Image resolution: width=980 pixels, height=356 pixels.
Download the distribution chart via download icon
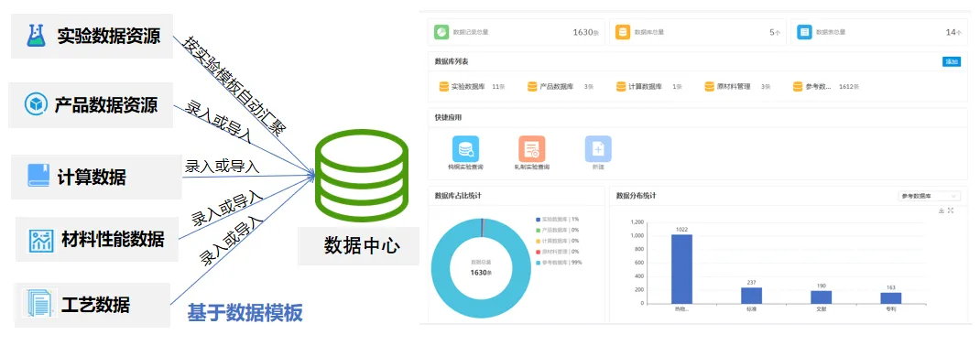(x=942, y=210)
